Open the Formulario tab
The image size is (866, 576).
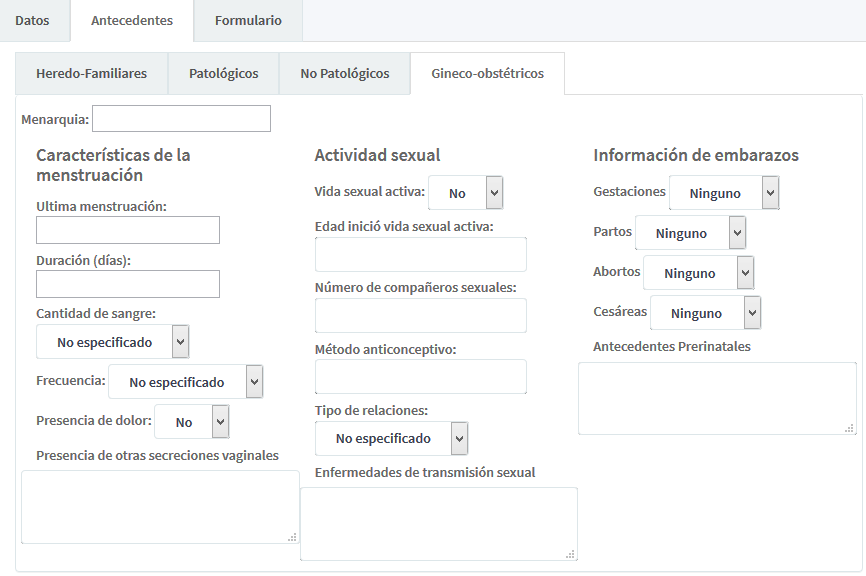point(248,20)
